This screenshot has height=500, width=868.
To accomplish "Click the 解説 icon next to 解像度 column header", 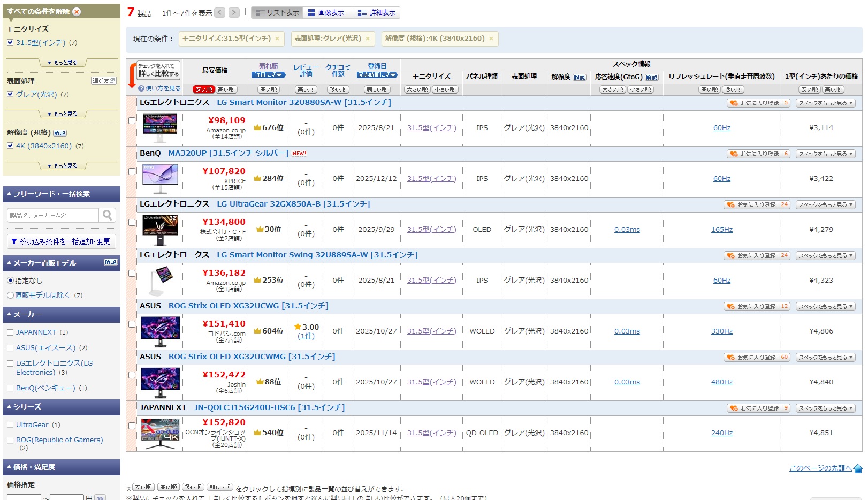I will click(580, 77).
